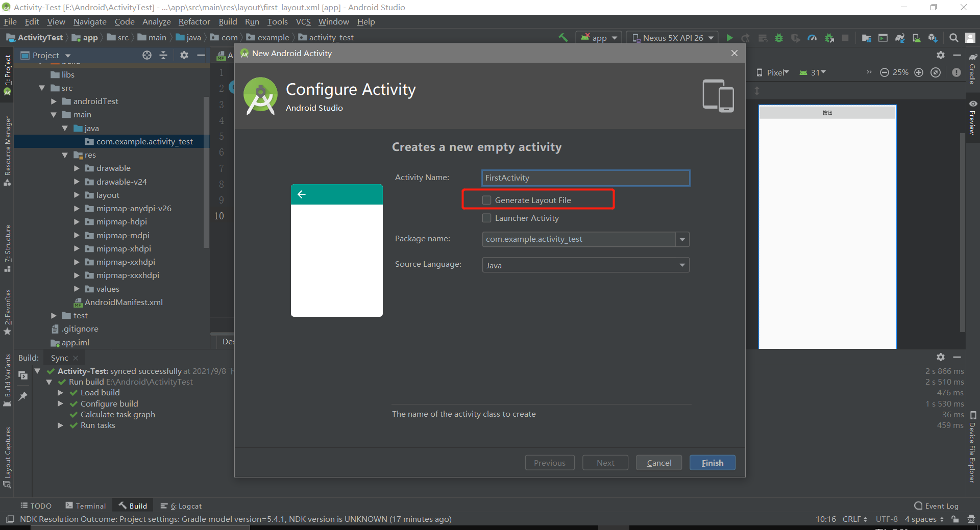Viewport: 980px width, 530px height.
Task: Open SDK Manager icon
Action: click(x=933, y=38)
